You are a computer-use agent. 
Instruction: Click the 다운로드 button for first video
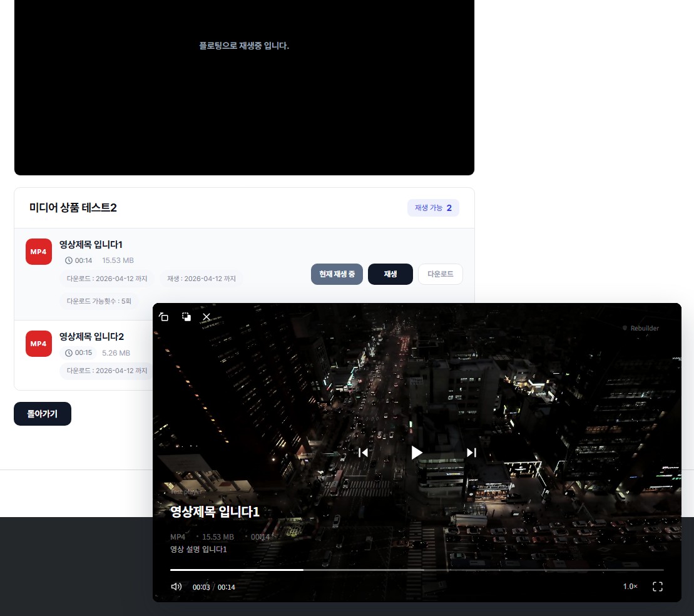point(440,274)
